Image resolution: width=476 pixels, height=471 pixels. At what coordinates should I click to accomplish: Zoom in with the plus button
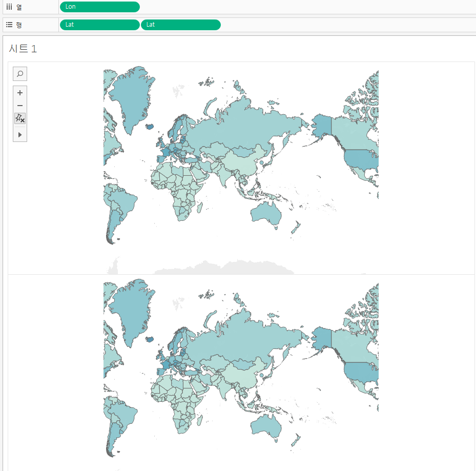[x=20, y=93]
